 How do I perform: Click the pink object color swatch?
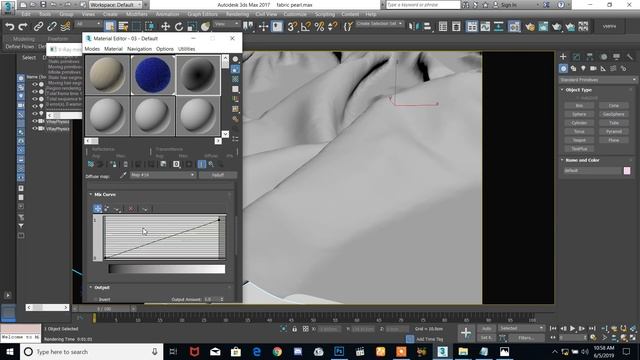click(627, 171)
